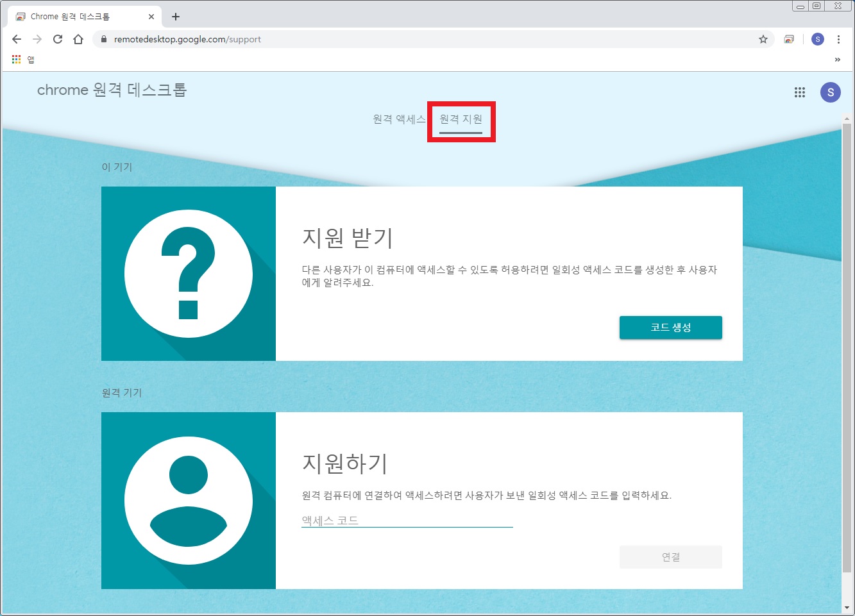Image resolution: width=855 pixels, height=616 pixels.
Task: Click the browser forward arrow
Action: [37, 39]
